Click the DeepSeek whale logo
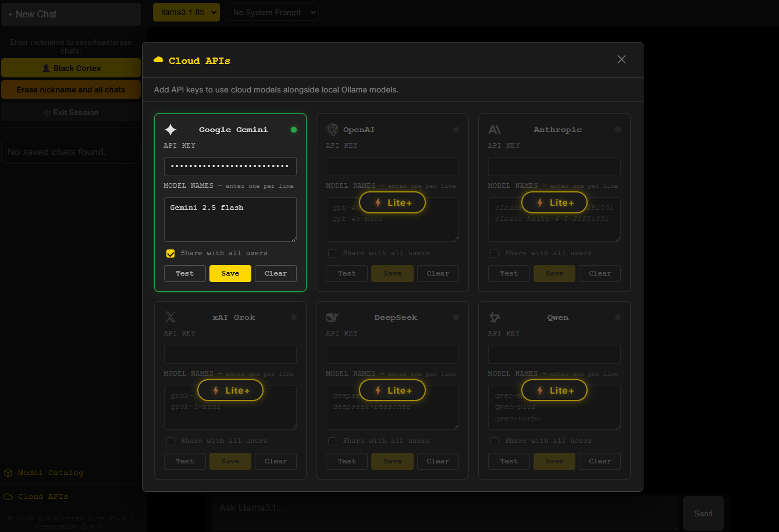Image resolution: width=779 pixels, height=532 pixels. [332, 317]
